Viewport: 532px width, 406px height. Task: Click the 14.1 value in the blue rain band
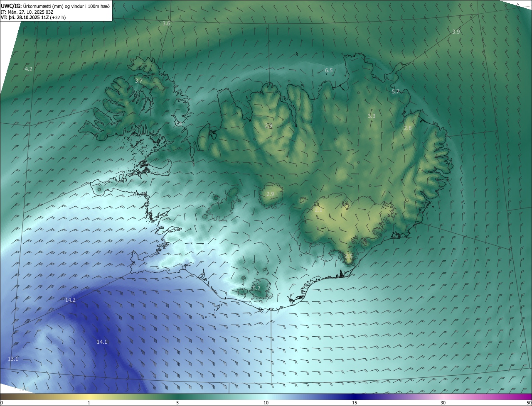102,342
